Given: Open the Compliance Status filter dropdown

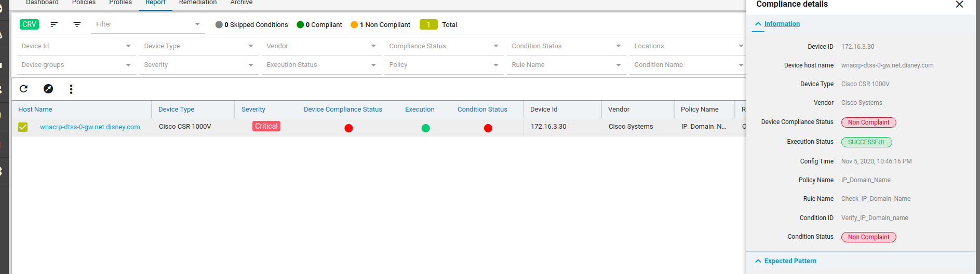Looking at the screenshot, I should point(444,46).
